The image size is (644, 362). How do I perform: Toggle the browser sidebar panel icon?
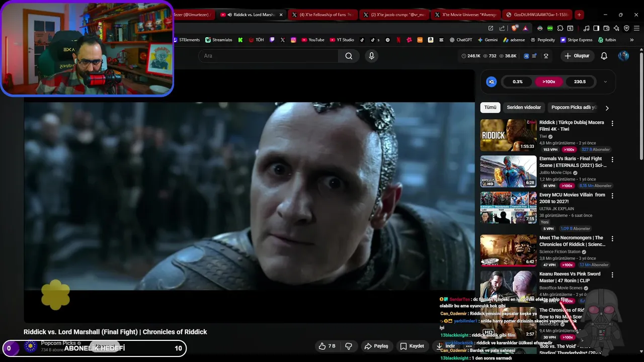596,28
